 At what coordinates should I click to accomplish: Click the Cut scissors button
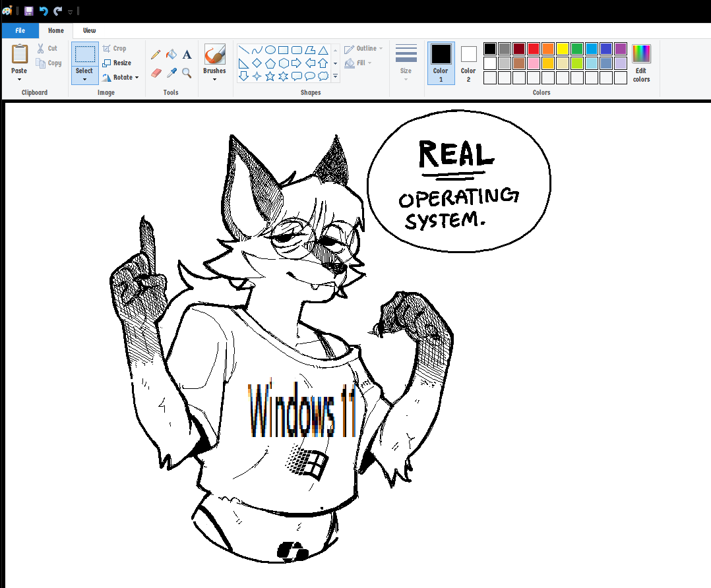47,49
